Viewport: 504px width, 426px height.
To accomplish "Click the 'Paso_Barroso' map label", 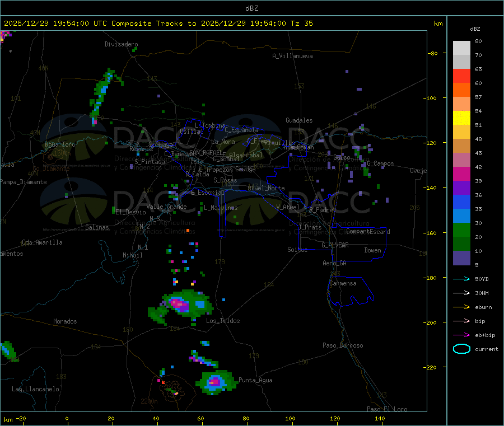I will tap(343, 345).
